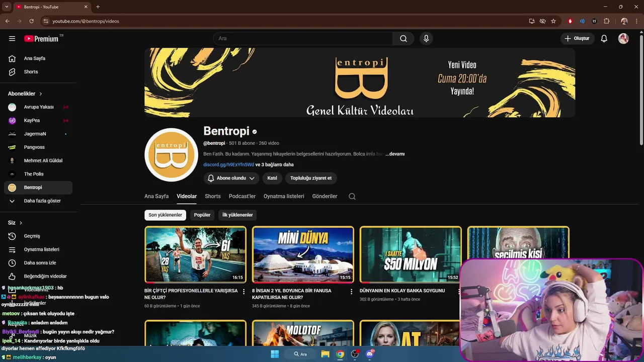Open the YouTube account avatar menu

623,39
